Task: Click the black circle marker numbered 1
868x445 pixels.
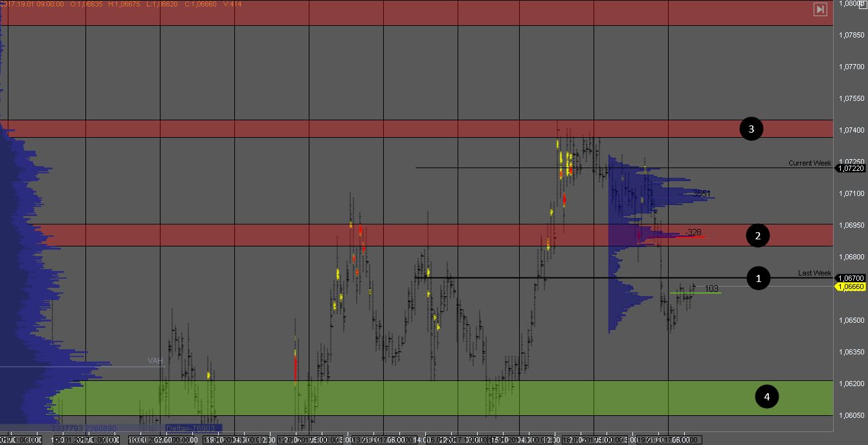Action: click(758, 278)
